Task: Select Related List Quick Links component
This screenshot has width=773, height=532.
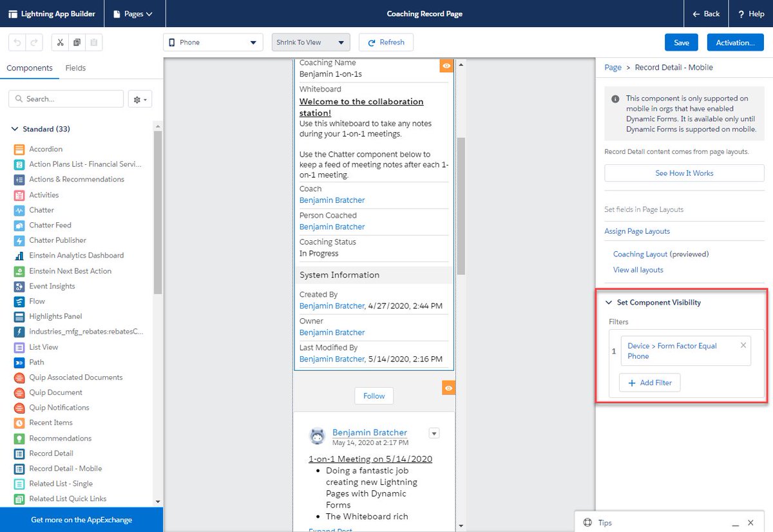Action: pyautogui.click(x=68, y=499)
